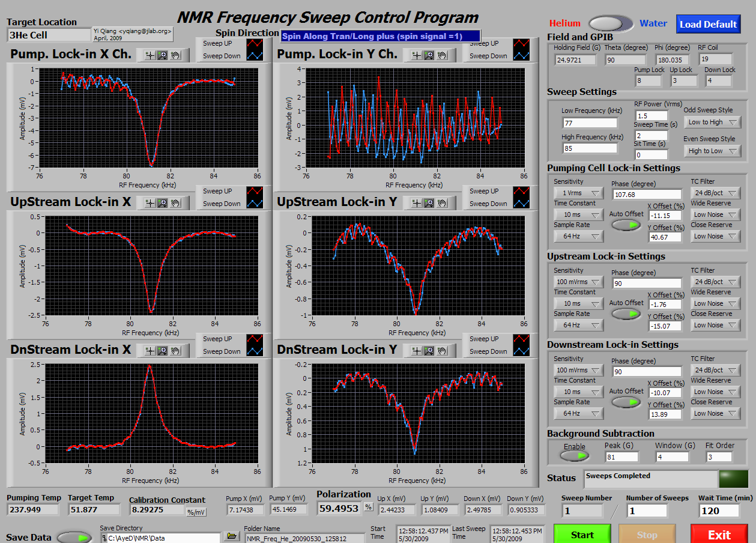
Task: Select pan hand tool on Pump. Lock-in Y graph
Action: click(x=443, y=55)
